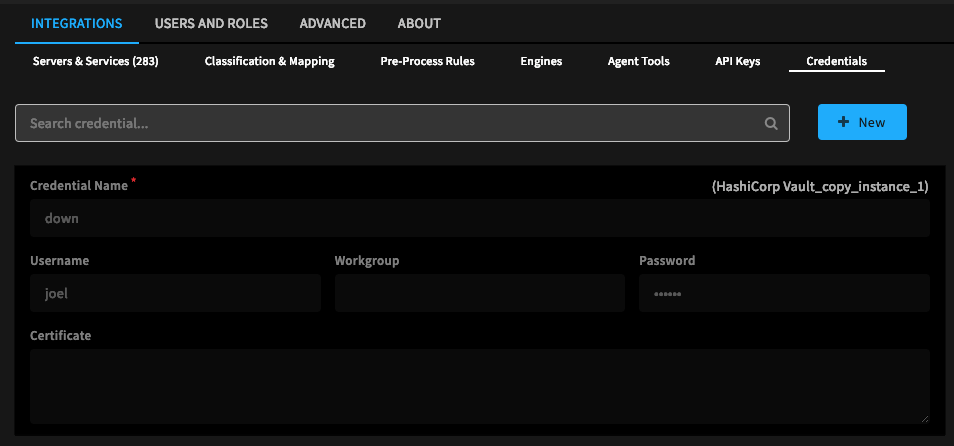Select Servers & Services (283) subtab
Screen dimensions: 954x446
tap(95, 61)
